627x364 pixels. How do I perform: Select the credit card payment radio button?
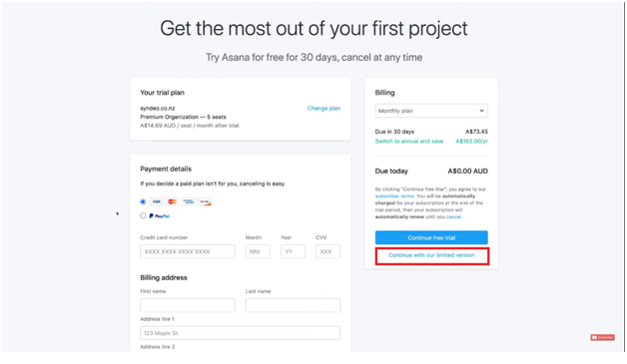pos(143,201)
